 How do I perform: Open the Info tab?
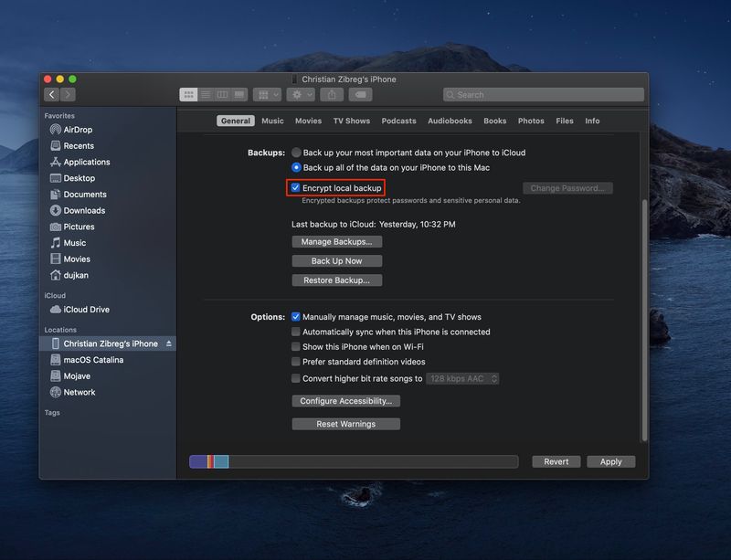coord(592,121)
